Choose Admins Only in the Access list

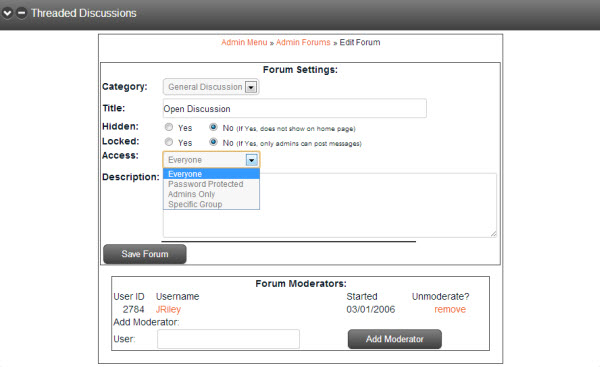coord(211,194)
